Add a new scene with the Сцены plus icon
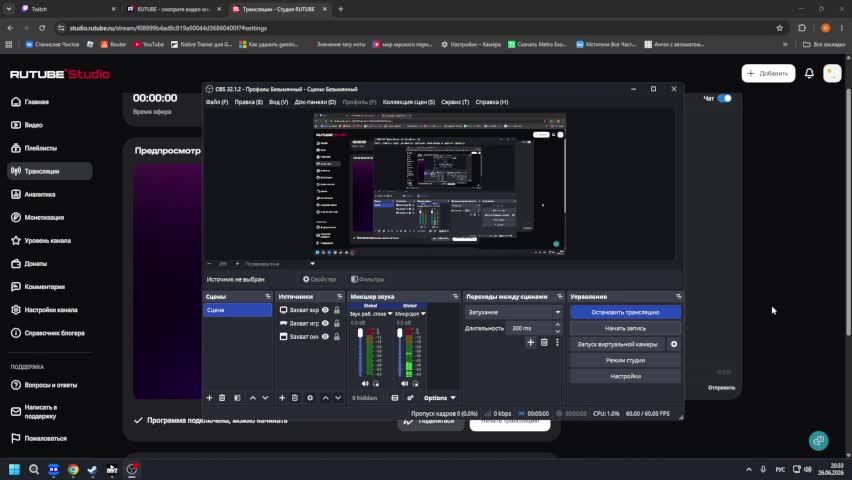Image resolution: width=852 pixels, height=480 pixels. pyautogui.click(x=209, y=398)
